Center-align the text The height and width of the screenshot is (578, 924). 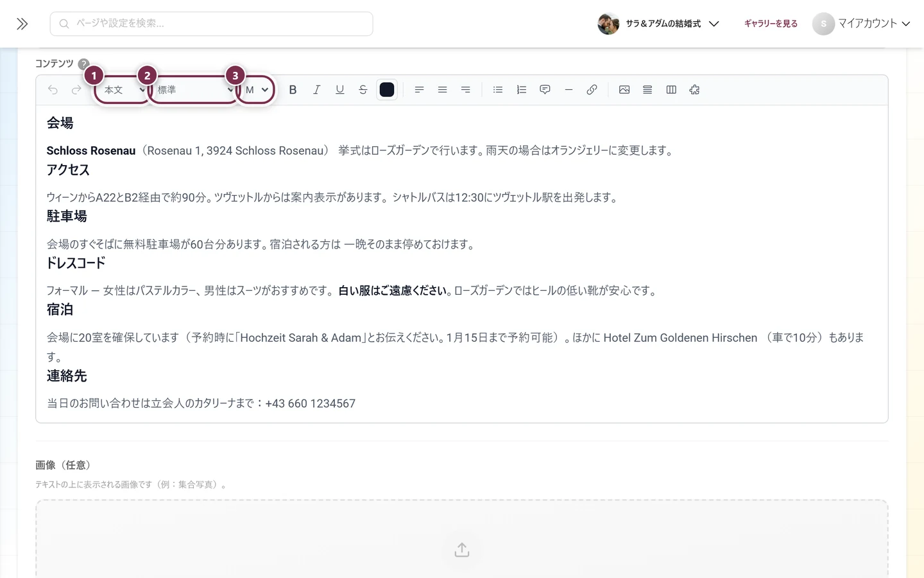pyautogui.click(x=442, y=90)
